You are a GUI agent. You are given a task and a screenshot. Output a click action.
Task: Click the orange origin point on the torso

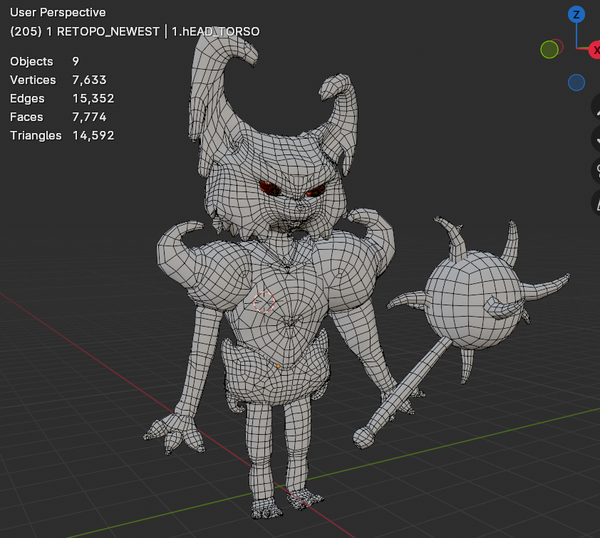click(278, 366)
